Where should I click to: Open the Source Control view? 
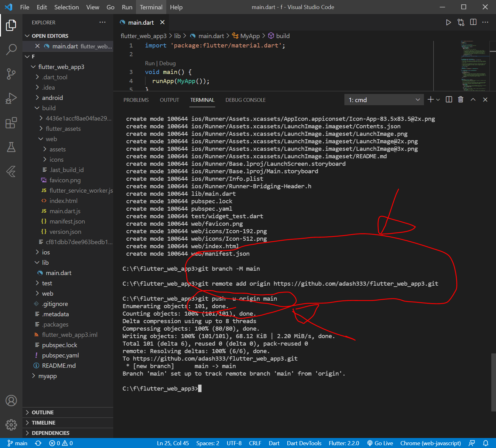11,74
